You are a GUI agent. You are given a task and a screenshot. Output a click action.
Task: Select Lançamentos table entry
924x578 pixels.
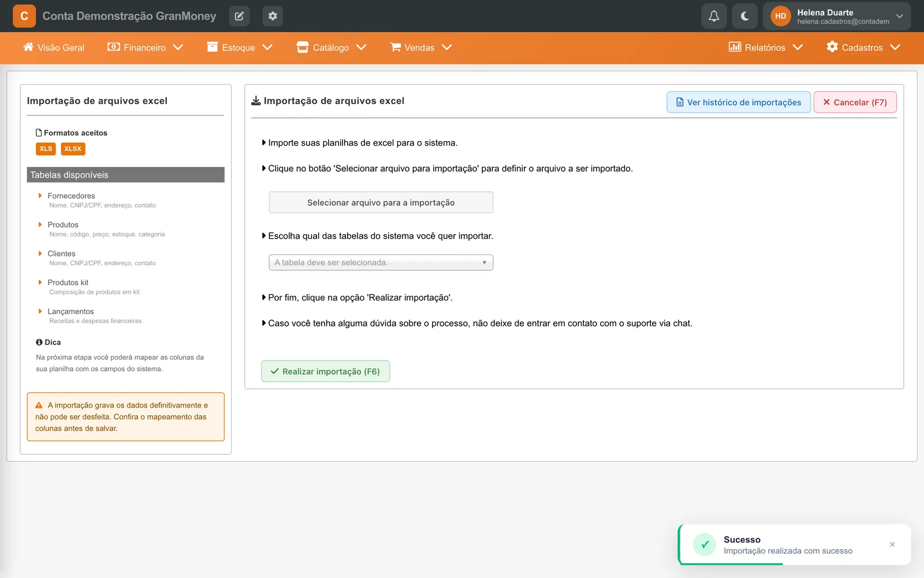[70, 312]
